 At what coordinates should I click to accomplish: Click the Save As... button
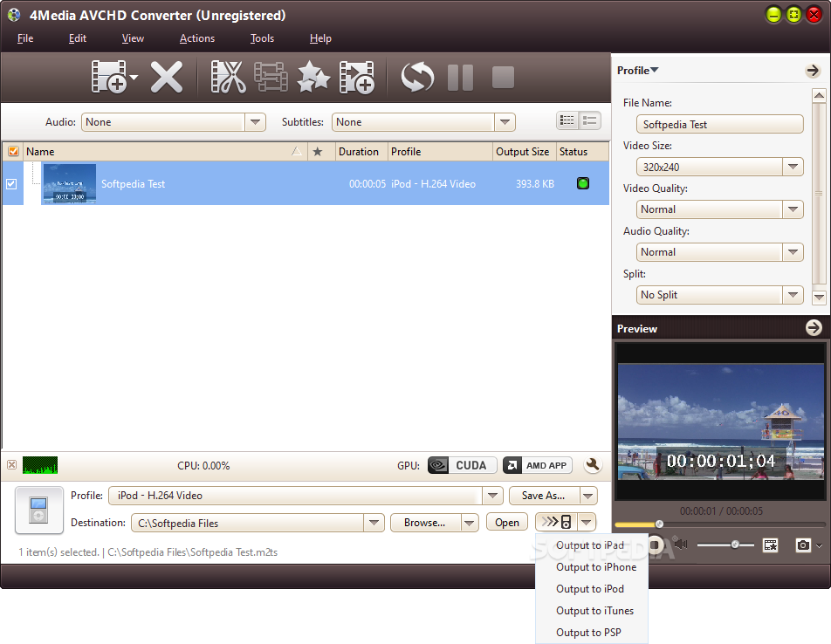(545, 496)
